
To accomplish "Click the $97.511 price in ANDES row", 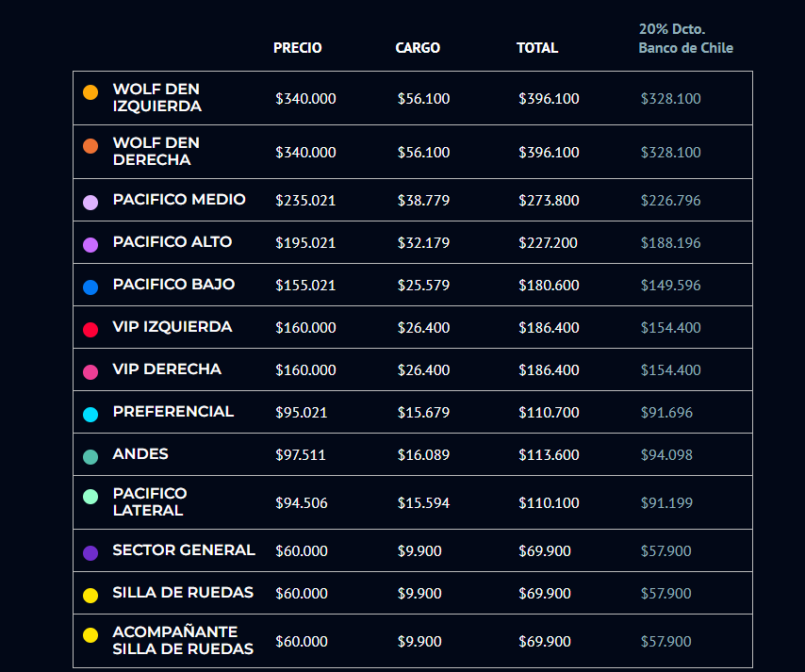I will [300, 455].
